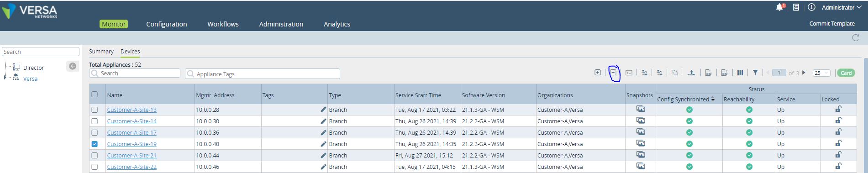The height and width of the screenshot is (173, 868).
Task: Click the Appliance Tags field
Action: tap(263, 74)
